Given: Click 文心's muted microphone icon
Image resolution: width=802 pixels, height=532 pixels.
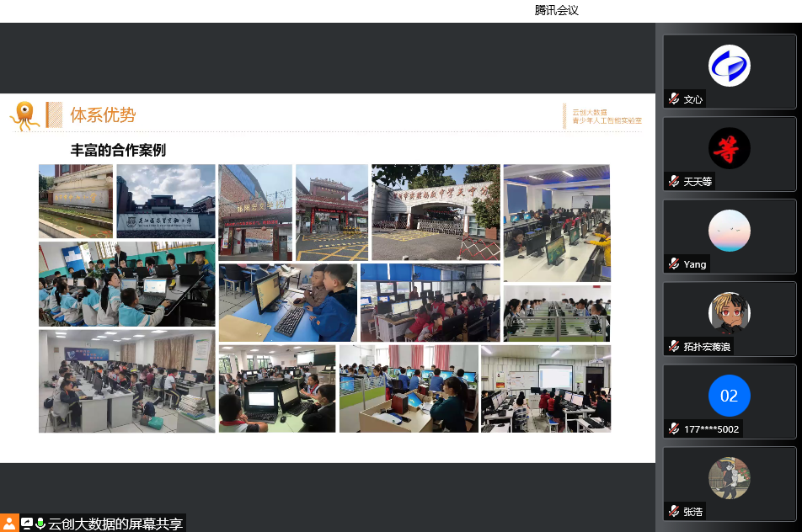Looking at the screenshot, I should click(674, 99).
